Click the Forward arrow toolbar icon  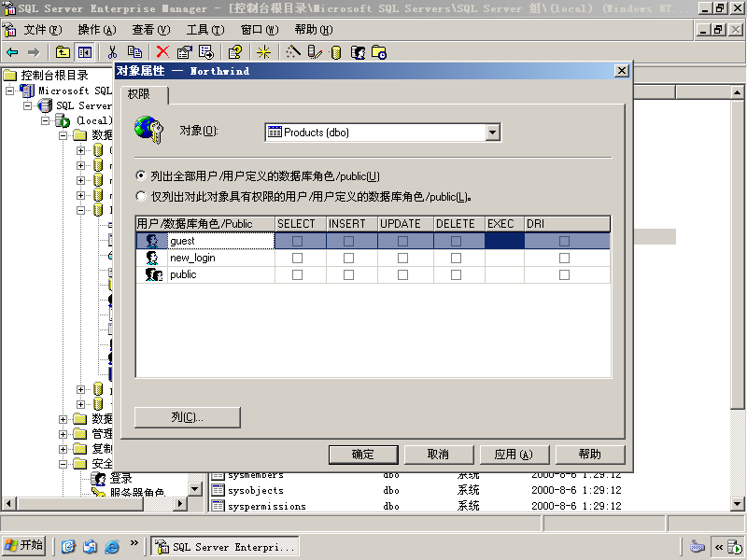coord(34,52)
